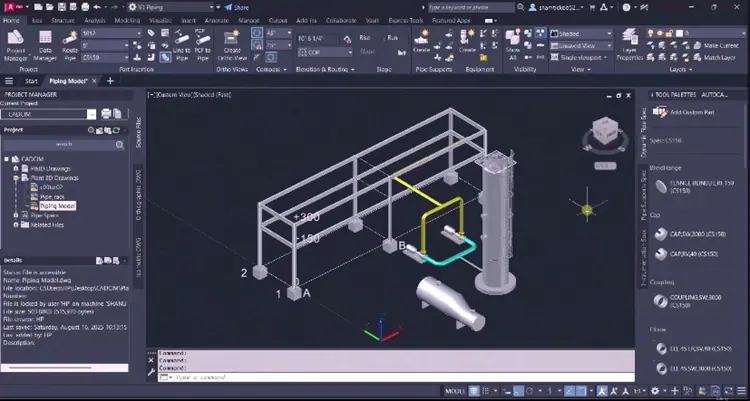Click the wrench customize icon by command line

pyautogui.click(x=151, y=372)
